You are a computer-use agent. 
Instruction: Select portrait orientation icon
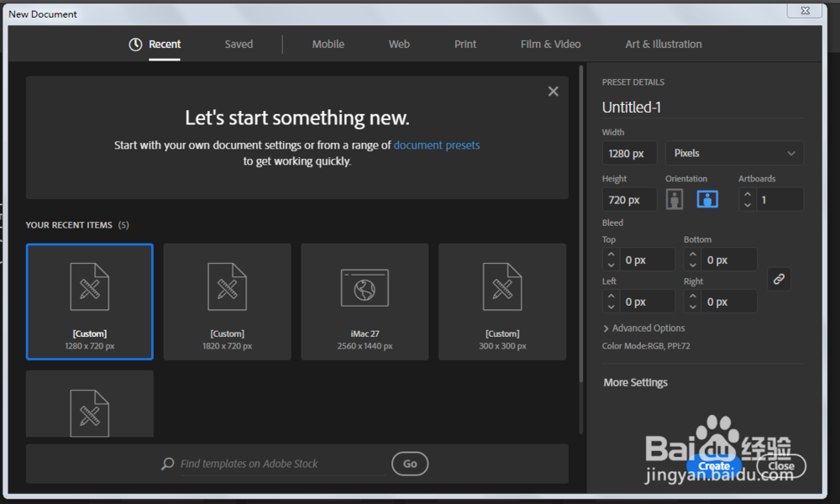click(675, 199)
